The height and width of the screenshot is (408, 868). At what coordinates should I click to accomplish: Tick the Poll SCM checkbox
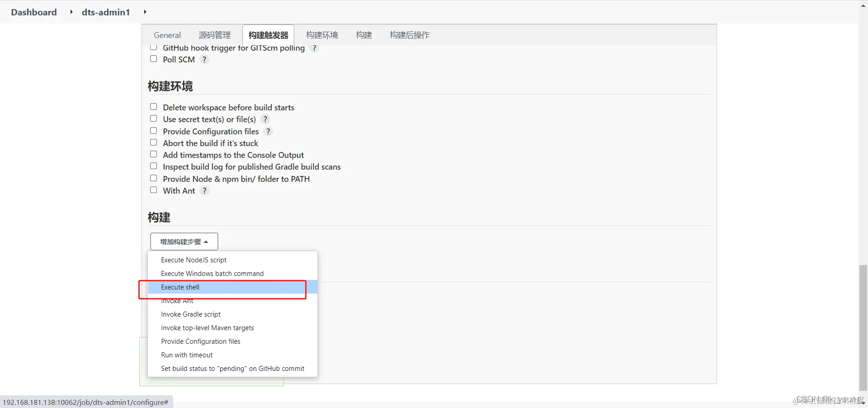154,59
